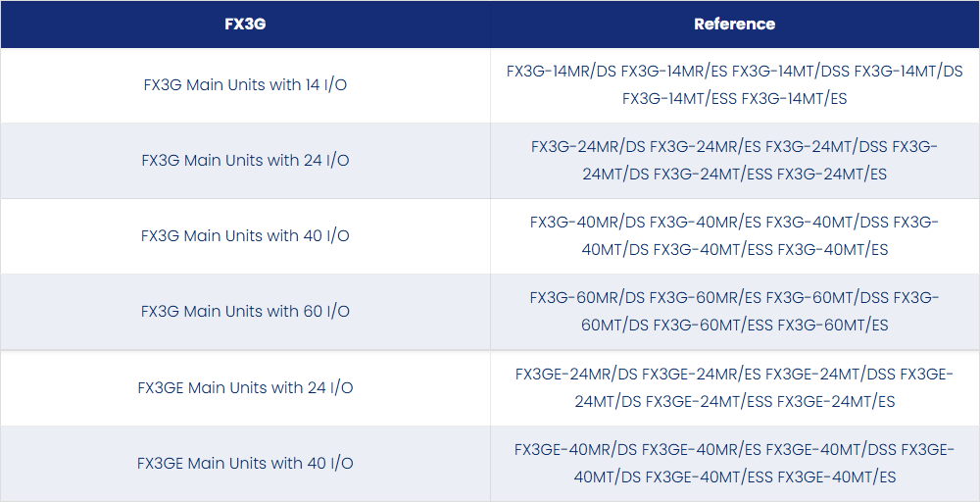The image size is (980, 502).
Task: Click the FX3GE-40MR/DS reference text
Action: point(575,450)
